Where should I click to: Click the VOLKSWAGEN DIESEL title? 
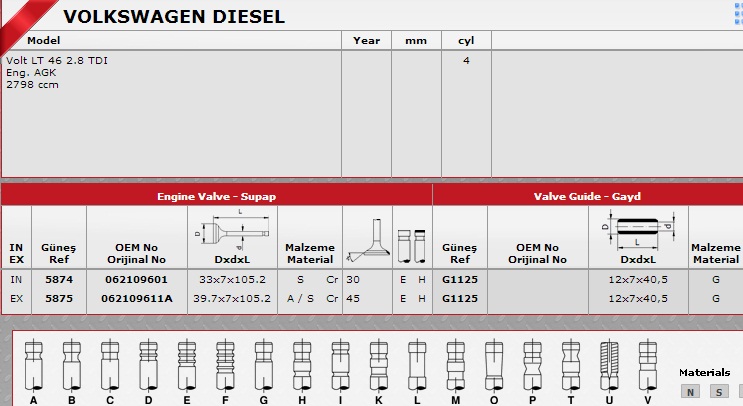point(174,17)
